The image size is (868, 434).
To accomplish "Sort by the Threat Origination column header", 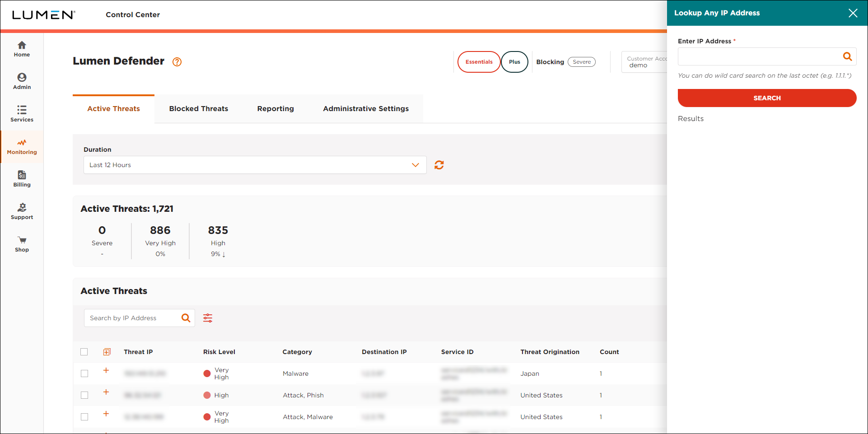I will [550, 352].
